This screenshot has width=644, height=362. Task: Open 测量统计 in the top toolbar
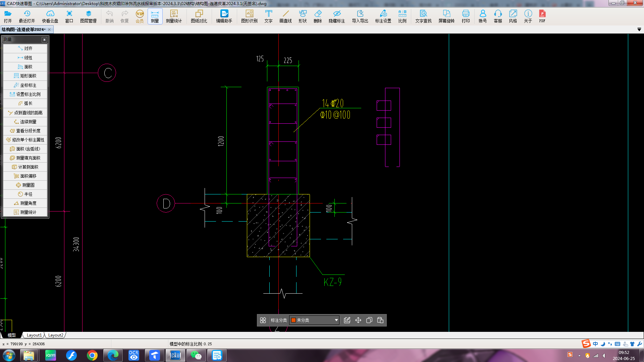174,16
